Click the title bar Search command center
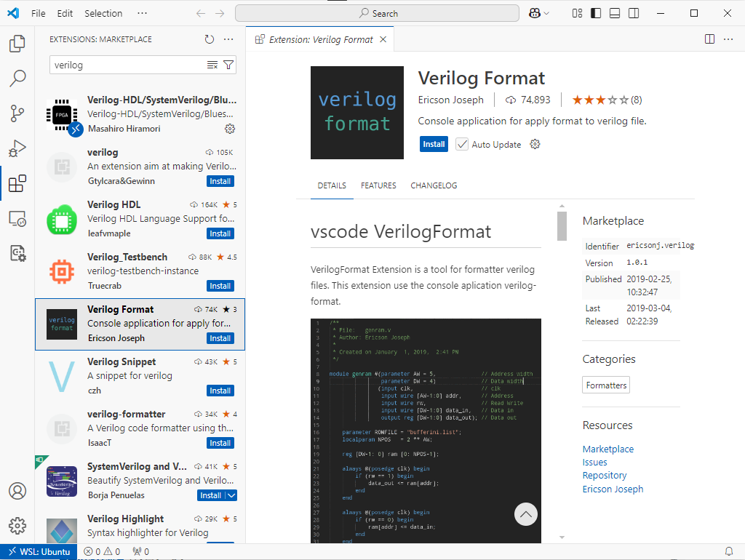Viewport: 745px width, 560px height. (x=378, y=13)
